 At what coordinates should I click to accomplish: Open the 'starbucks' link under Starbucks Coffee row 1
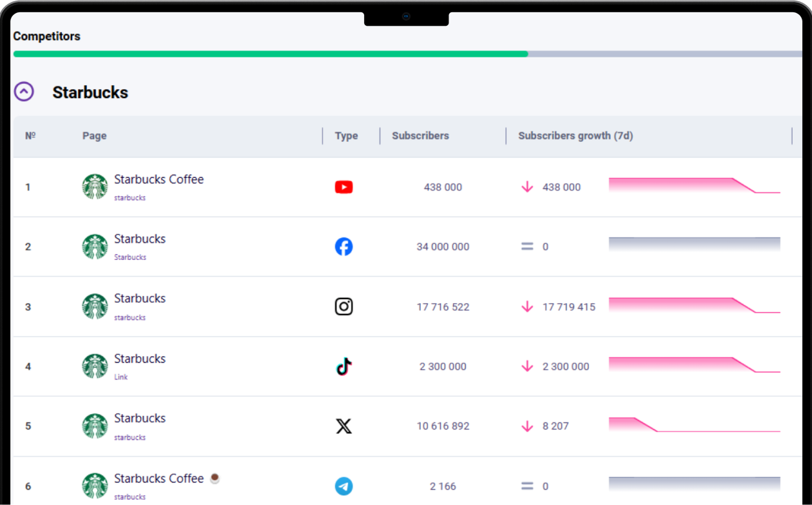(130, 198)
